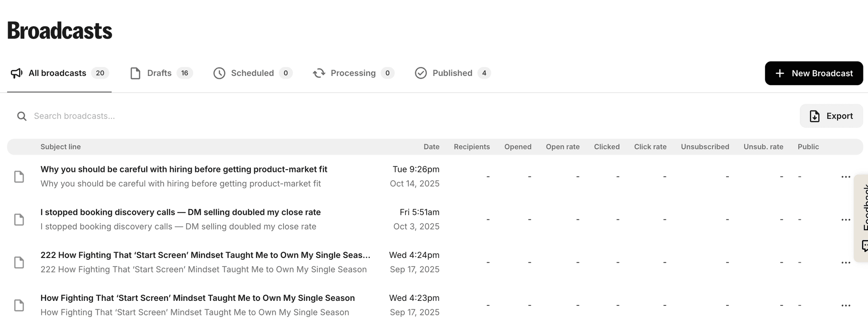This screenshot has width=868, height=333.
Task: Open 'Why you should be careful with hiring' broadcast
Action: pyautogui.click(x=184, y=169)
